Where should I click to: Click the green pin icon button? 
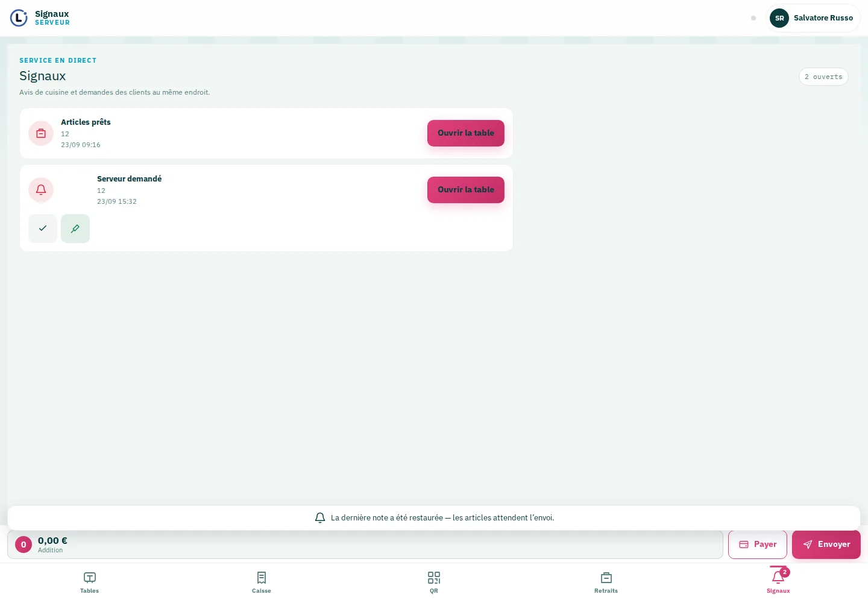(x=75, y=229)
